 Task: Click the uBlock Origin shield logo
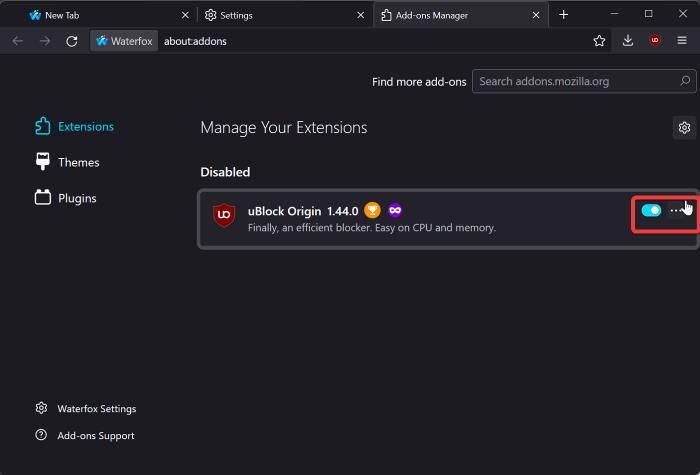224,215
